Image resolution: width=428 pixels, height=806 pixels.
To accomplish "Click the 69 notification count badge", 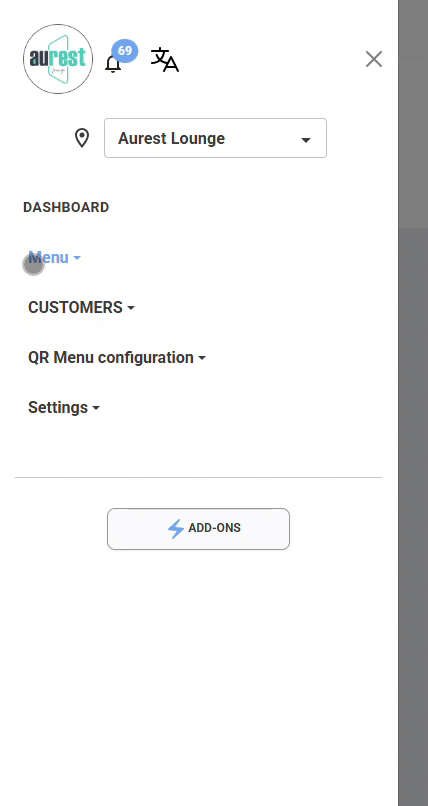I will click(x=125, y=51).
